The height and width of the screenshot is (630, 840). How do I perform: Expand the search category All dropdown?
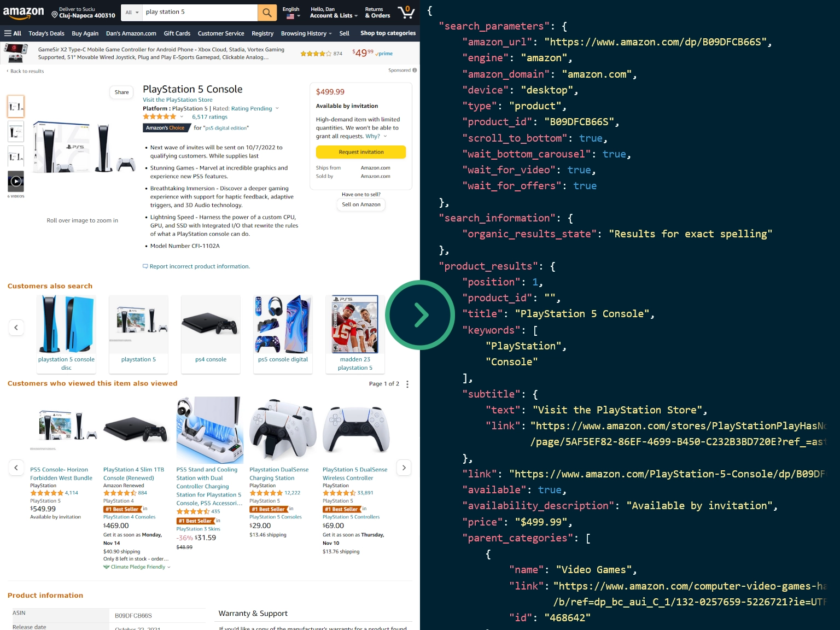click(x=131, y=12)
